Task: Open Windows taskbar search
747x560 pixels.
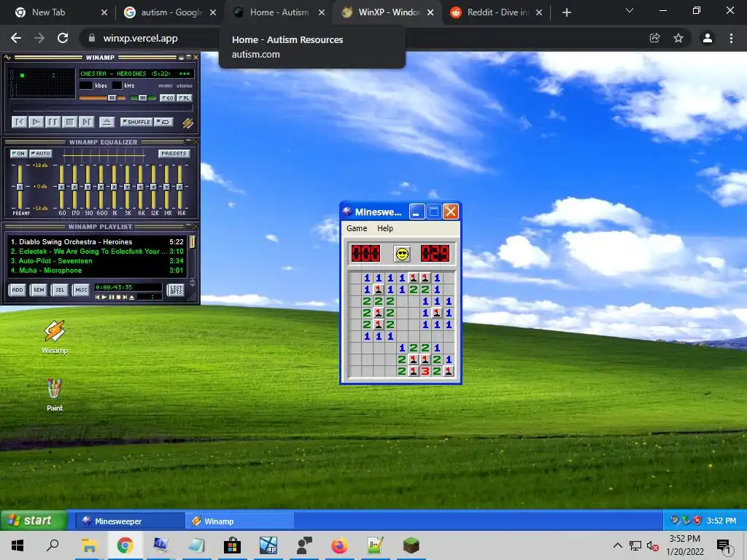Action: [x=53, y=545]
